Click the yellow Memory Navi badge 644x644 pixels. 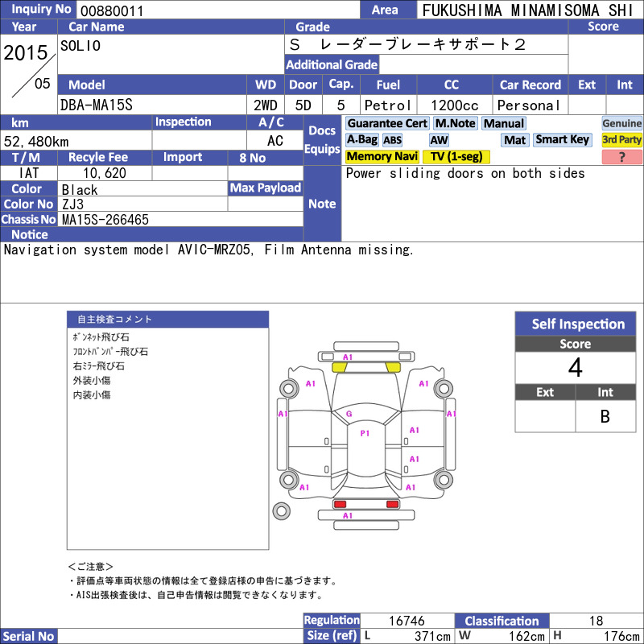[x=382, y=156]
